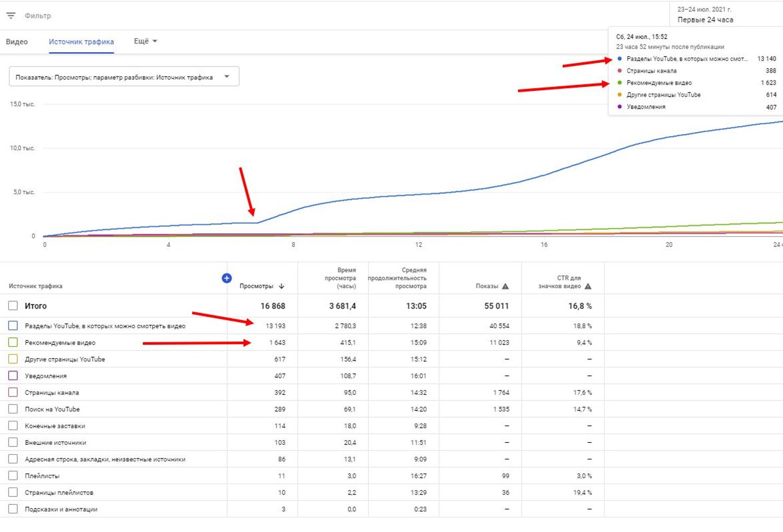Viewport: 783px width, 532px height.
Task: Toggle the Страницы канала row checkbox
Action: click(13, 393)
